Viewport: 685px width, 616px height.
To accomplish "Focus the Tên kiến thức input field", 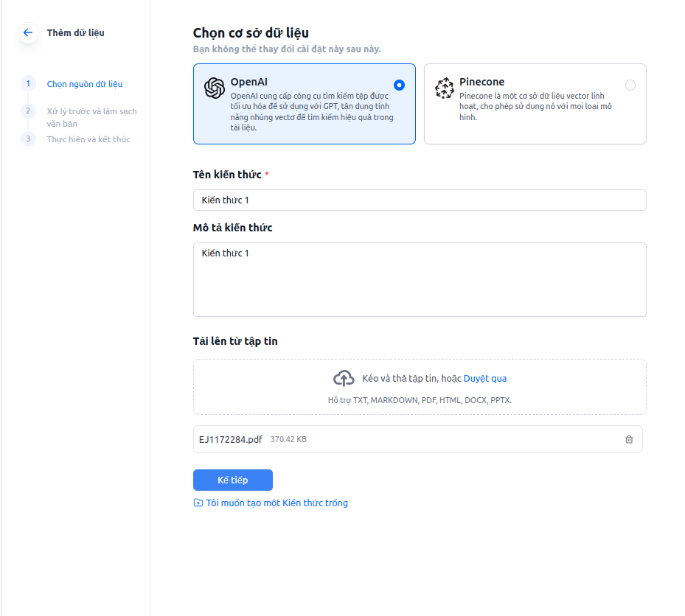I will tap(420, 200).
